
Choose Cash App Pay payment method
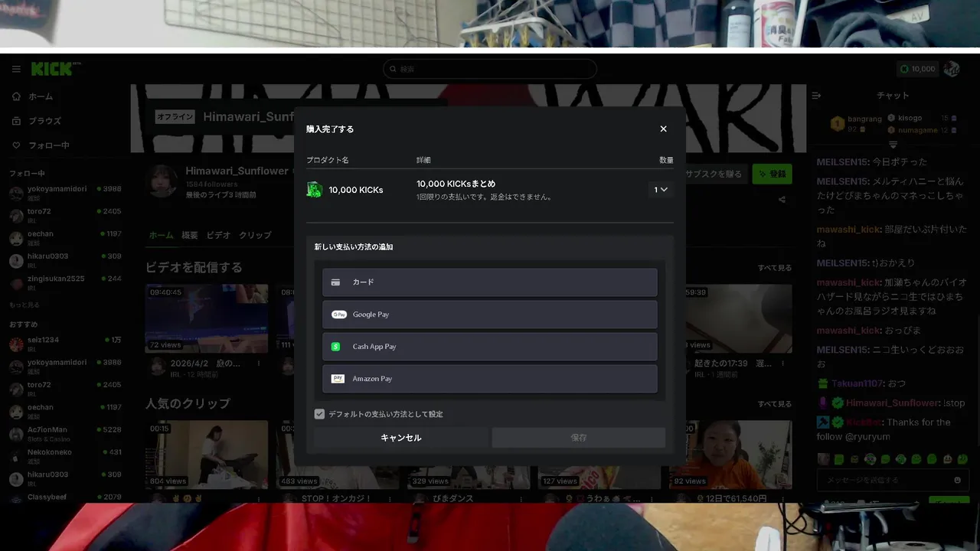489,347
